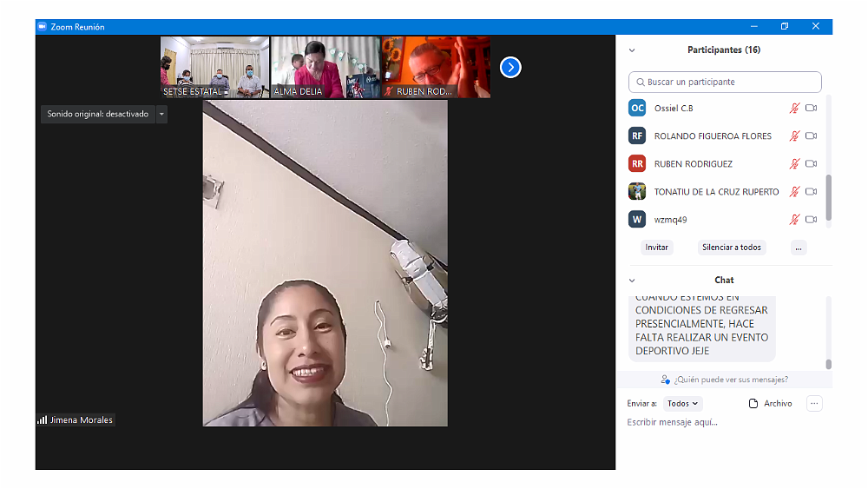Click the next-page arrow on video thumbnails
The height and width of the screenshot is (489, 868).
click(510, 67)
